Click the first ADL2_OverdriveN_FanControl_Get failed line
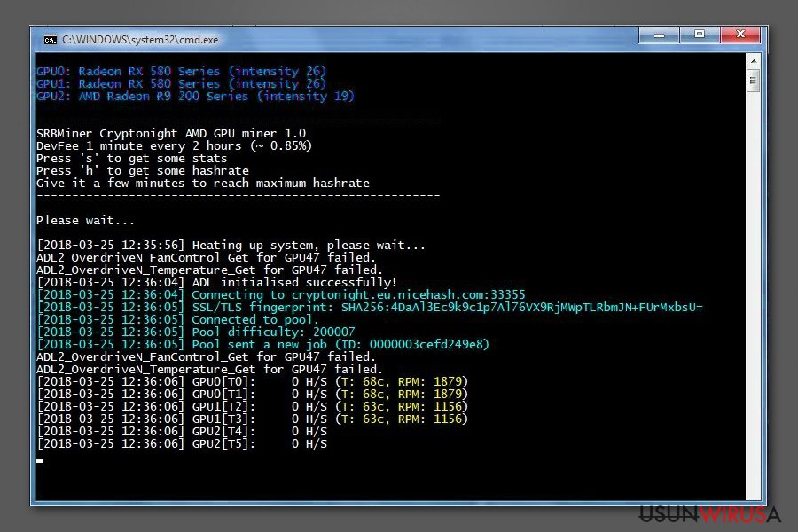Viewport: 798px width, 532px height. pyautogui.click(x=206, y=258)
